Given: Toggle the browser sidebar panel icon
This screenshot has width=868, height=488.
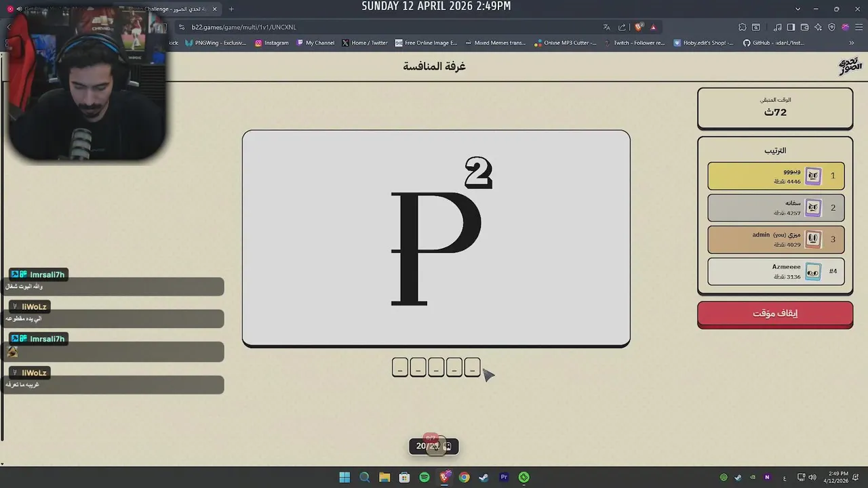Looking at the screenshot, I should [x=791, y=27].
